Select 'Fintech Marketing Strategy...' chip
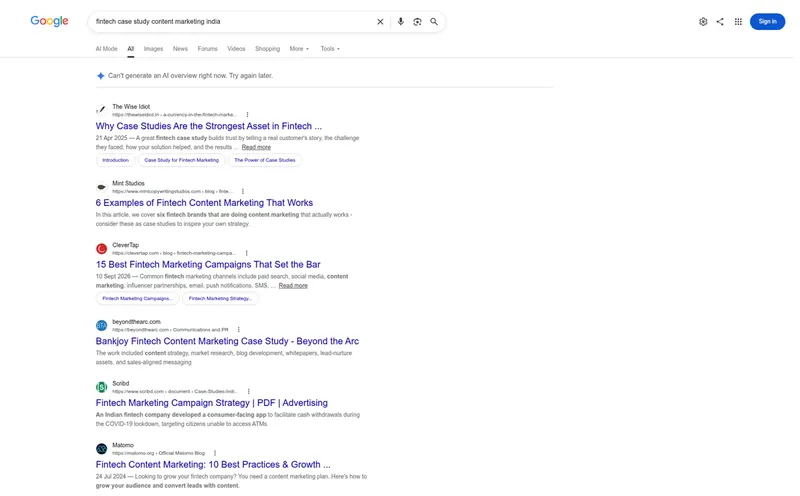The width and height of the screenshot is (800, 496). [220, 299]
